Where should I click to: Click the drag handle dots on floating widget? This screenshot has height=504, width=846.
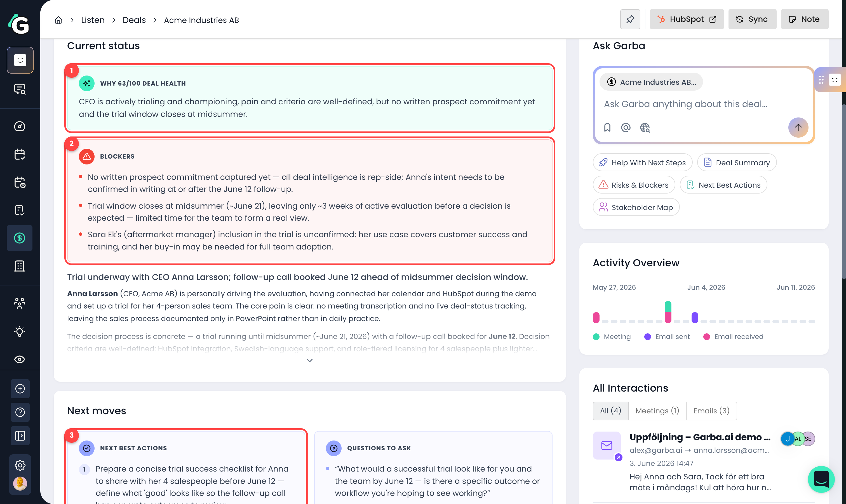[821, 80]
